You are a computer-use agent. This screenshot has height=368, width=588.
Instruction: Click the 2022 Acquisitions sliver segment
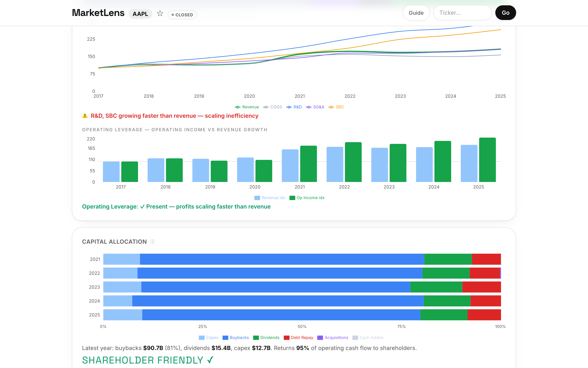coord(501,273)
